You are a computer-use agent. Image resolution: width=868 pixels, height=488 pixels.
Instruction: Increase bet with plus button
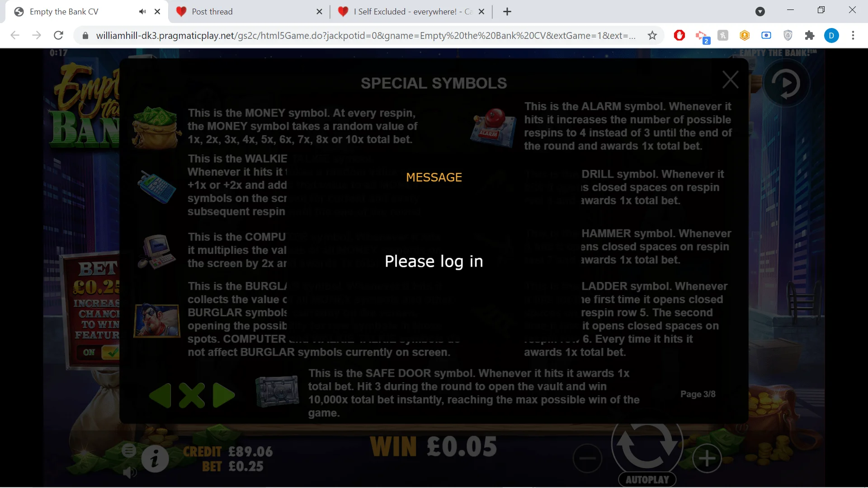pyautogui.click(x=707, y=459)
